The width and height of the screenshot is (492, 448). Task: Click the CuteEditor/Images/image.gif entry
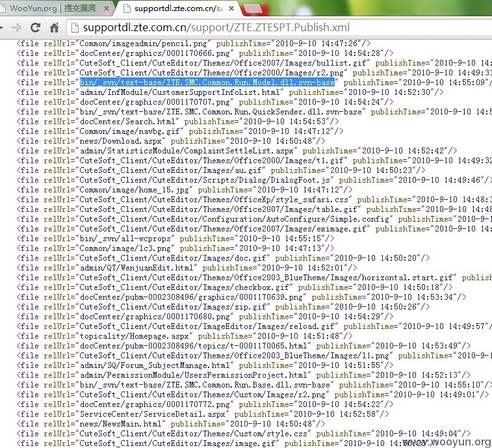tap(227, 443)
